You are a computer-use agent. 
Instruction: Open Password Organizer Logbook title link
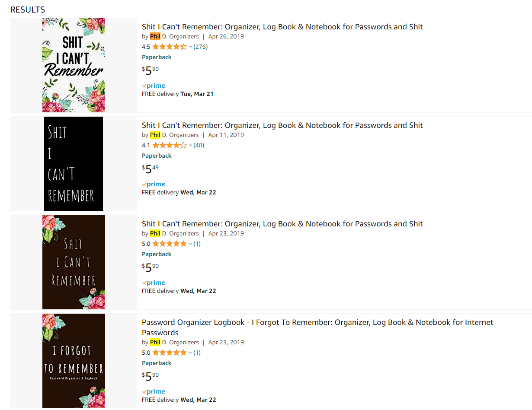(x=317, y=327)
